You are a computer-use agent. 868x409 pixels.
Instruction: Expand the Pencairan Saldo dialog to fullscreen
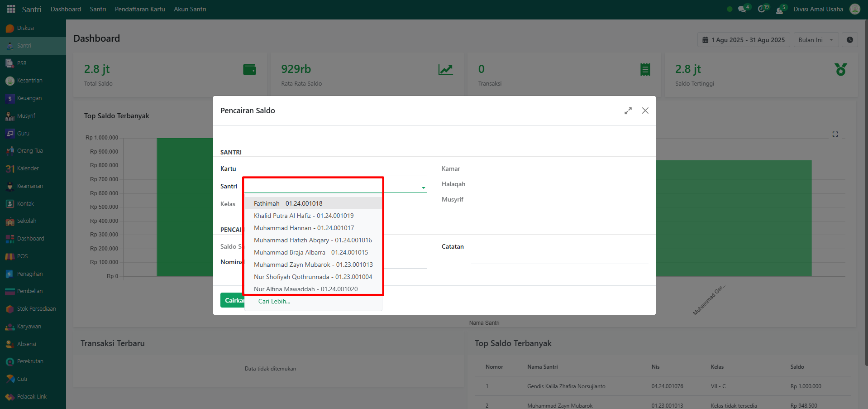(628, 111)
